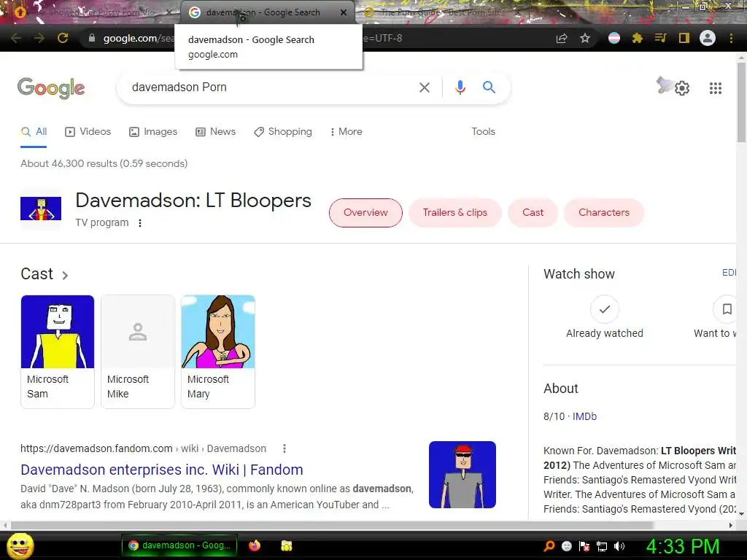
Task: Click the Google logo
Action: coord(51,88)
